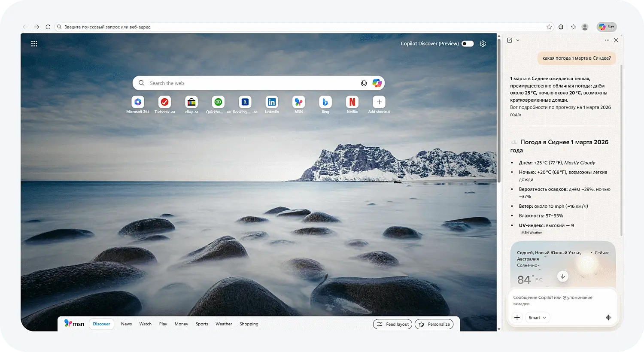Open new tab page settings gear
This screenshot has width=644, height=352.
coord(483,43)
